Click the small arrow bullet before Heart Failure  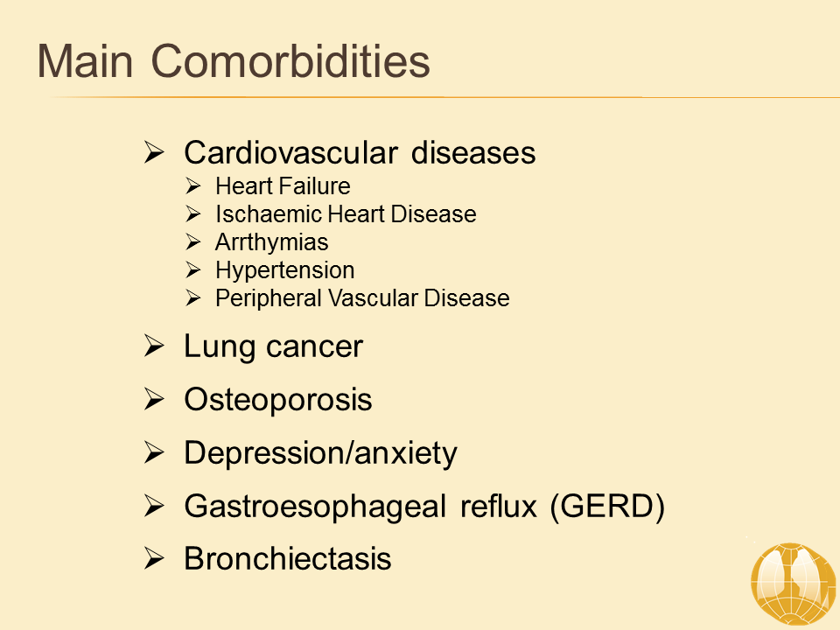[194, 186]
